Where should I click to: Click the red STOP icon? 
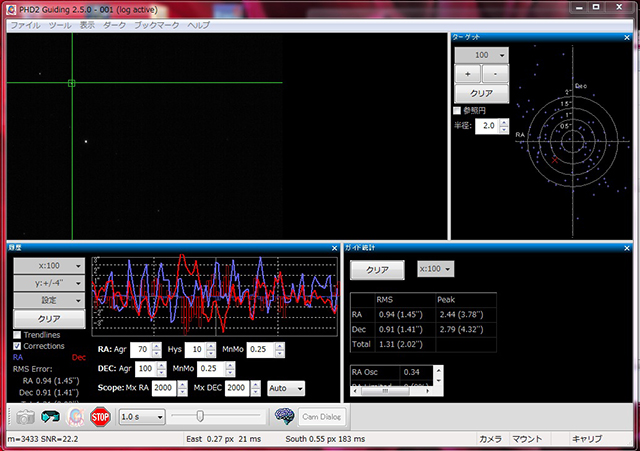100,417
